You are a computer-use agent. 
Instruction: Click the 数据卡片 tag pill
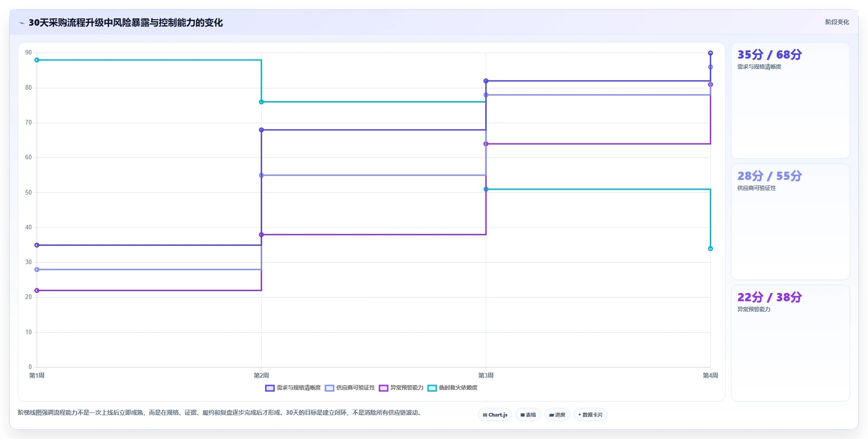590,415
